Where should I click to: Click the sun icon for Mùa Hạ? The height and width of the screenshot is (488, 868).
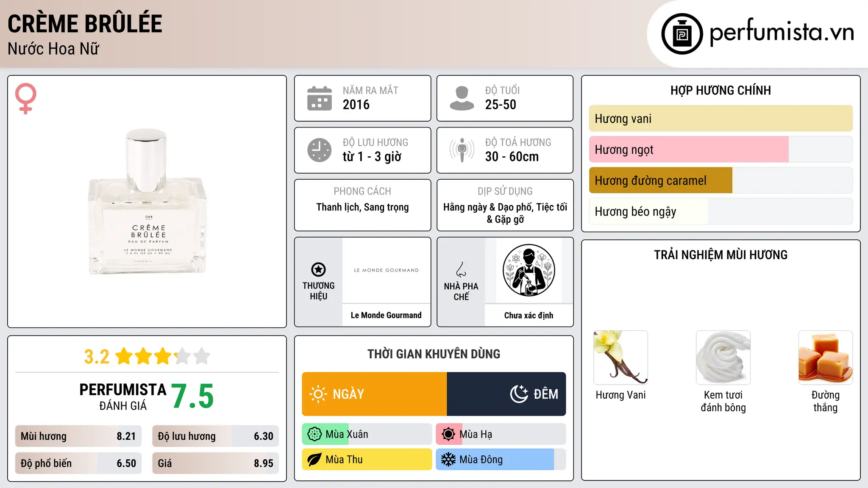(448, 434)
